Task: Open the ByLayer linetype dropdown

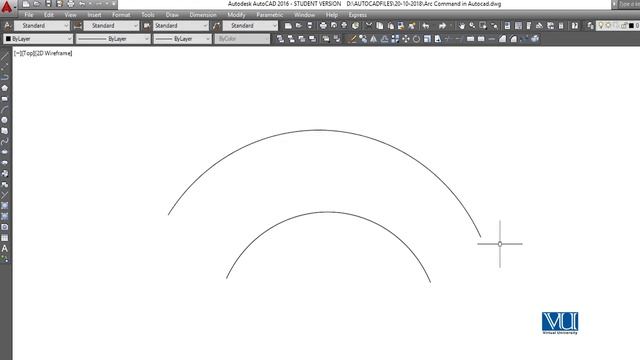Action: pos(113,39)
